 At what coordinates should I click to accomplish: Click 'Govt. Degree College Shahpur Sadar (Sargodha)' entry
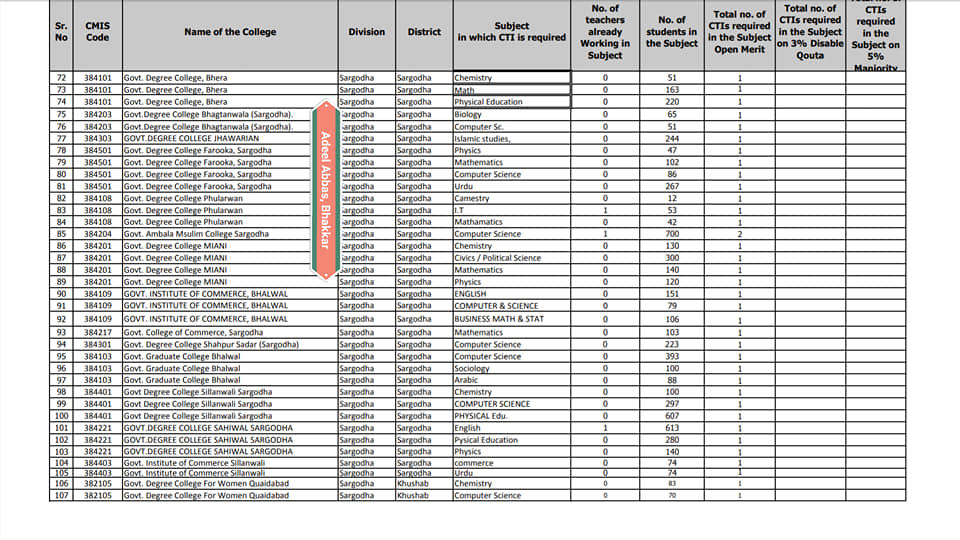210,345
